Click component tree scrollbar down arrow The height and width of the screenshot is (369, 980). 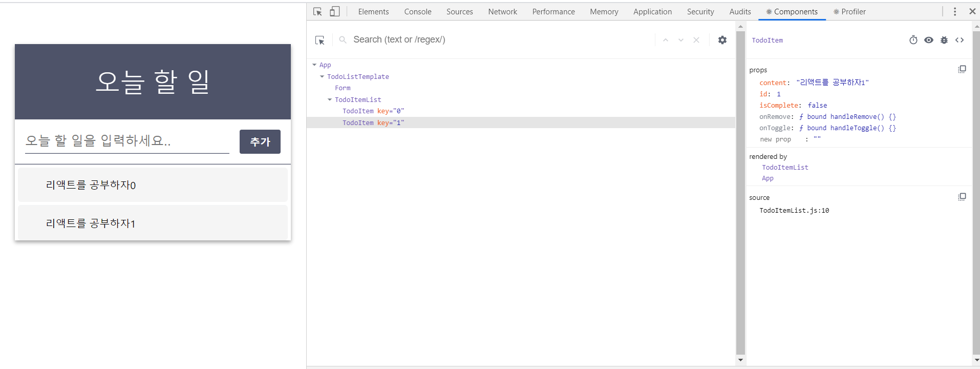click(740, 360)
